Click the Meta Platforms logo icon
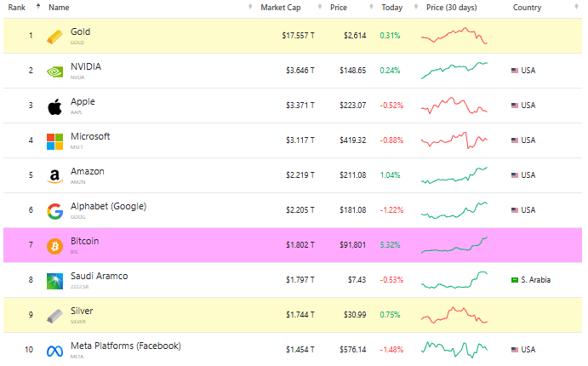The width and height of the screenshot is (588, 366). [54, 352]
